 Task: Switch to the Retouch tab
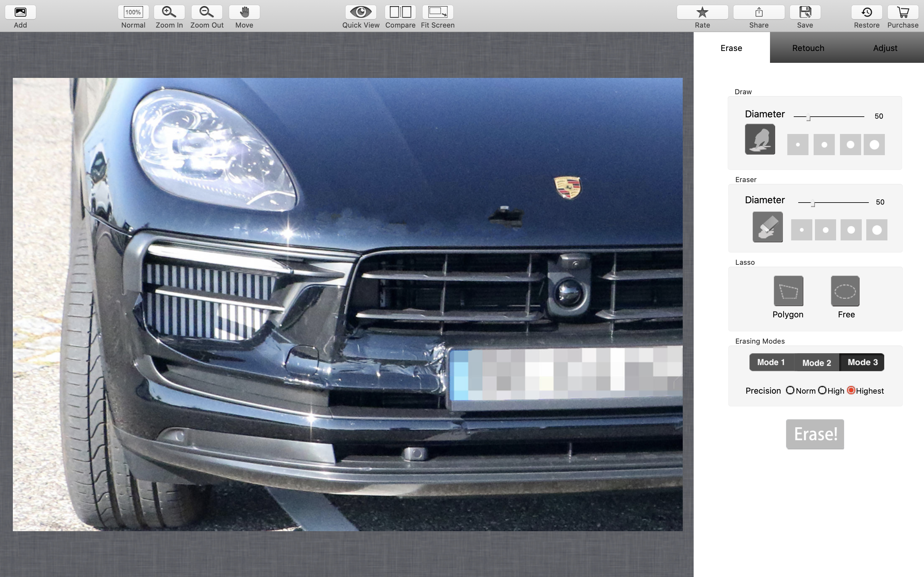(x=808, y=48)
